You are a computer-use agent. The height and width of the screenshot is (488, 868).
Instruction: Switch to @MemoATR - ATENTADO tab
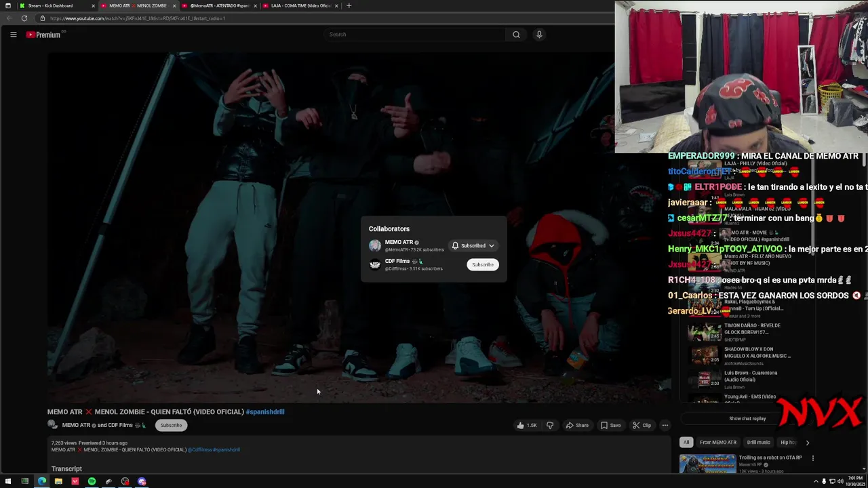(x=219, y=5)
